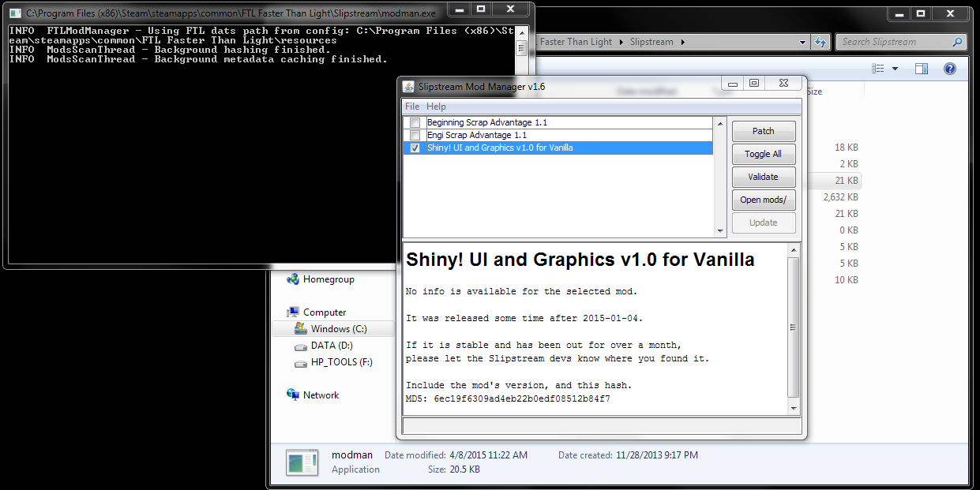Open the File menu in Slipstream
This screenshot has width=980, height=490.
tap(412, 107)
